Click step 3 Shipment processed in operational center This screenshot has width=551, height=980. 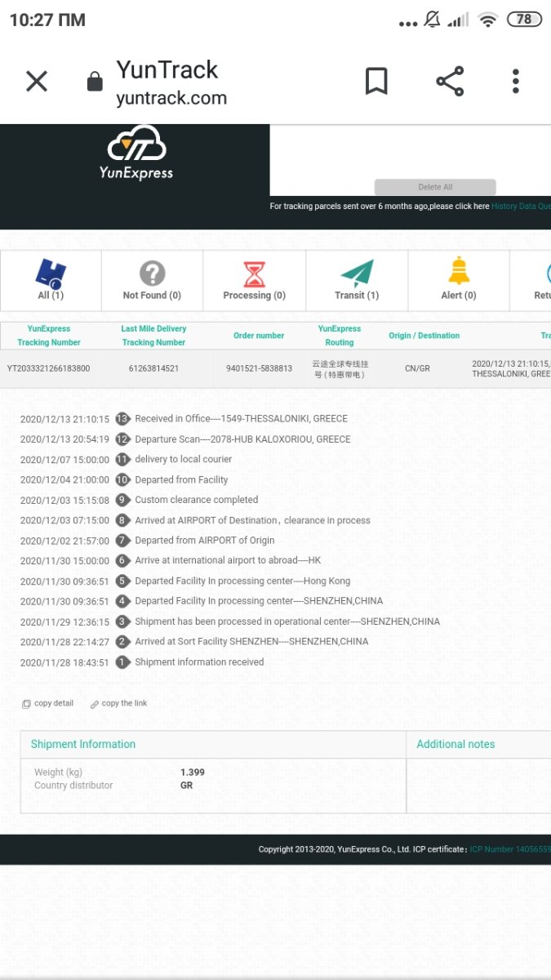[x=287, y=621]
